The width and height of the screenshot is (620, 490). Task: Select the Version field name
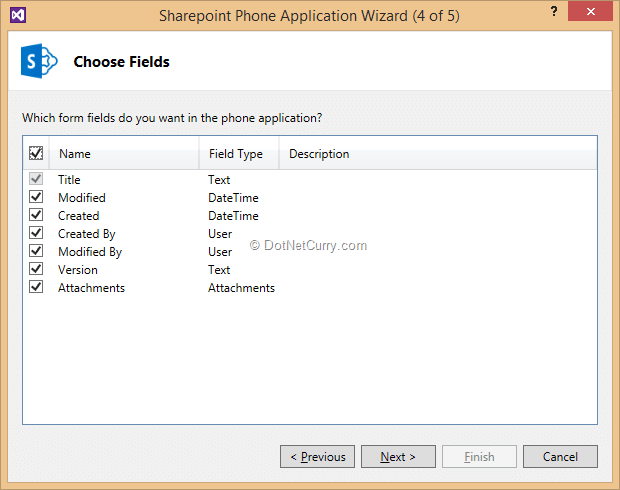tap(78, 270)
